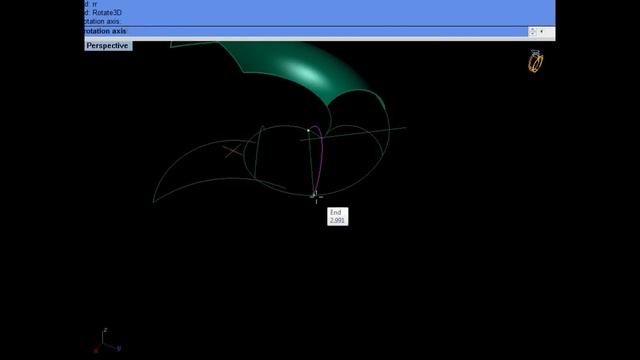Open the command line dropdown arrow
Image resolution: width=640 pixels, height=360 pixels.
pyautogui.click(x=542, y=31)
